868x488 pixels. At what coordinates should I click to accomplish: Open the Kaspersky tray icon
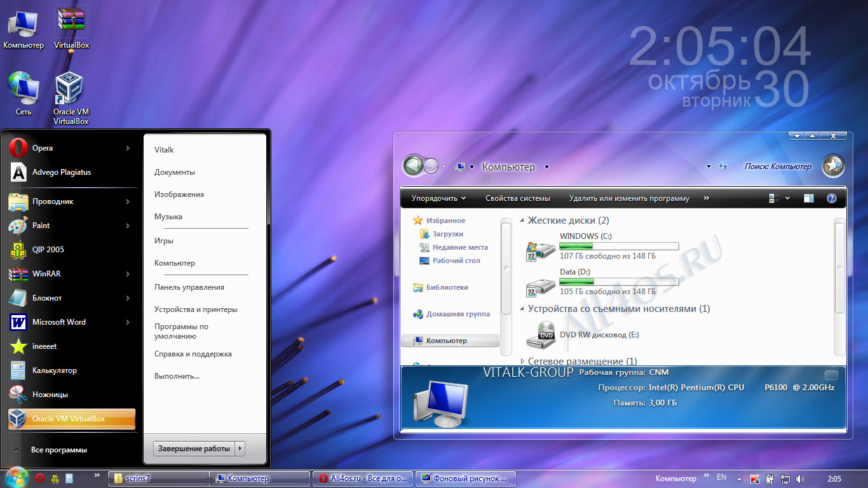[x=755, y=478]
